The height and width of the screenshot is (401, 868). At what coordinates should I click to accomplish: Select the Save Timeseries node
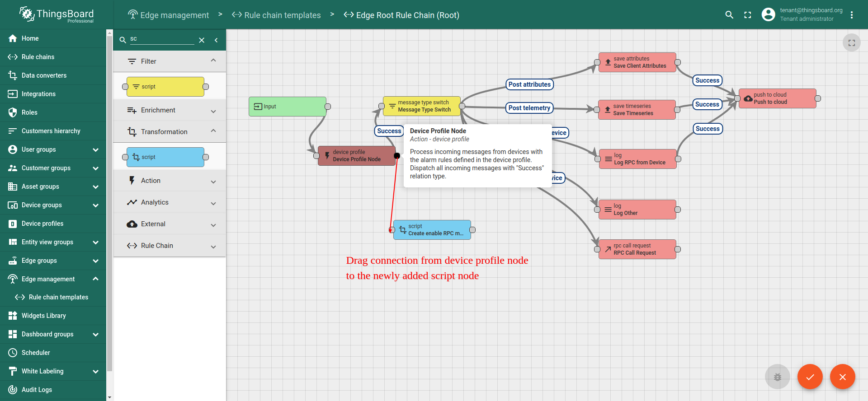637,110
